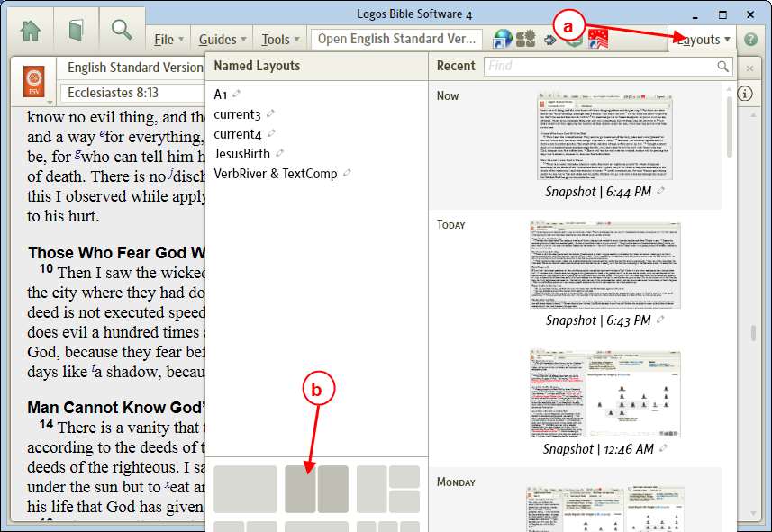Image resolution: width=772 pixels, height=532 pixels.
Task: Click the 'Man Cannot Know God' heading
Action: coord(116,408)
